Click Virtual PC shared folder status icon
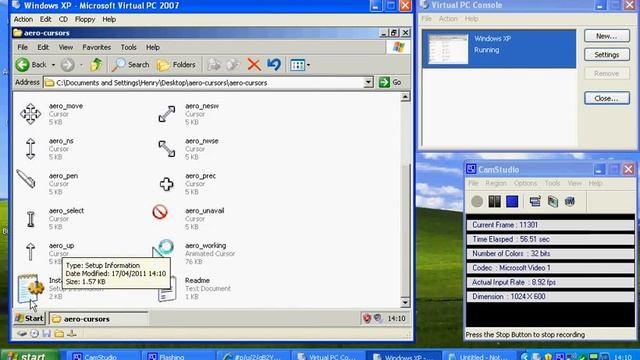This screenshot has height=360, width=640. click(x=59, y=333)
